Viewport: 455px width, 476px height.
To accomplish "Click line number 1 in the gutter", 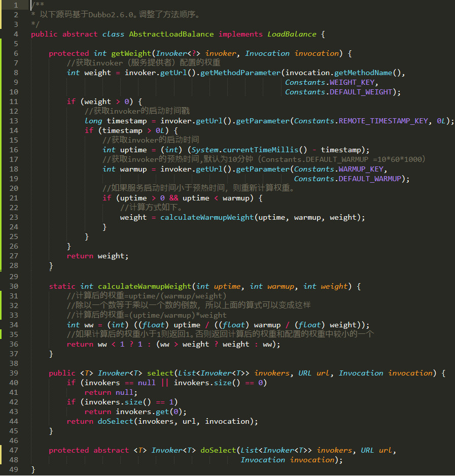I will [x=16, y=5].
